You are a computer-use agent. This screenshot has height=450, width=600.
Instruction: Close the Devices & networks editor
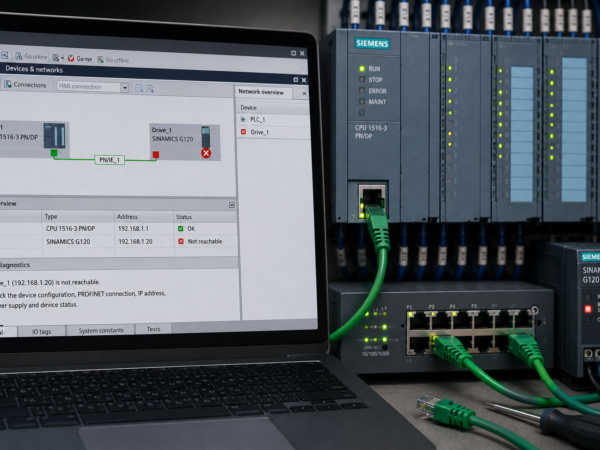304,80
